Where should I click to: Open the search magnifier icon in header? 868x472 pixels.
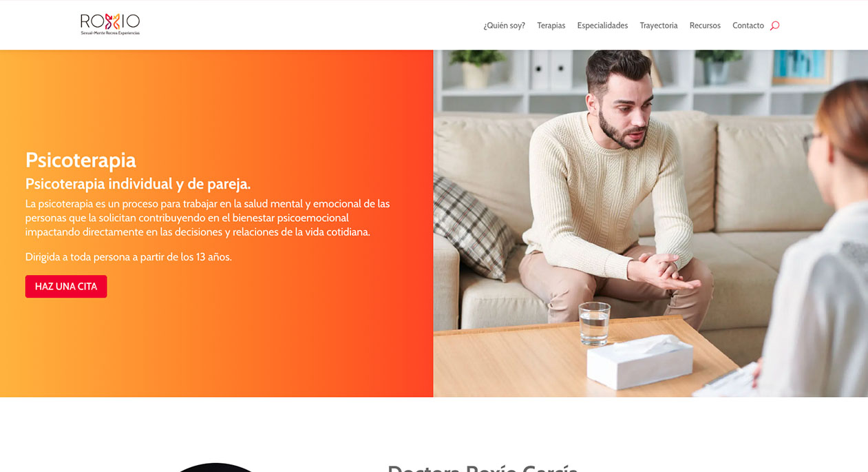774,25
